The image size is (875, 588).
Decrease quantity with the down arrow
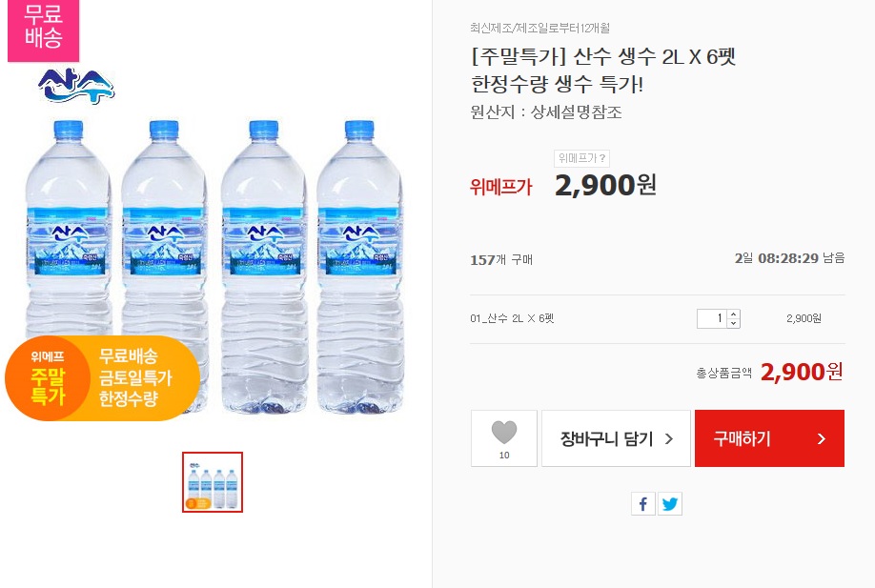click(x=733, y=323)
